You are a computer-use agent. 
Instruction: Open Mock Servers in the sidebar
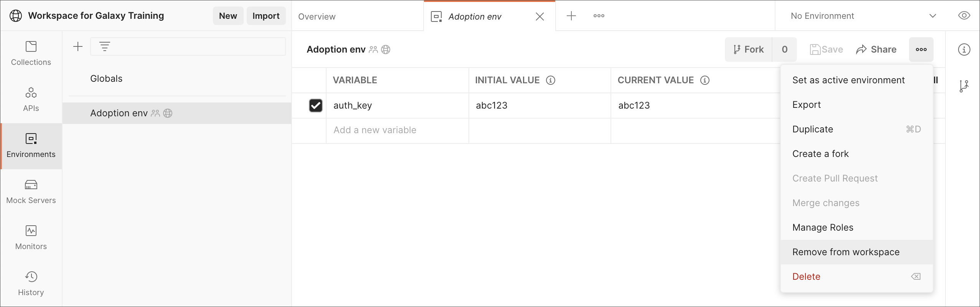(x=31, y=192)
